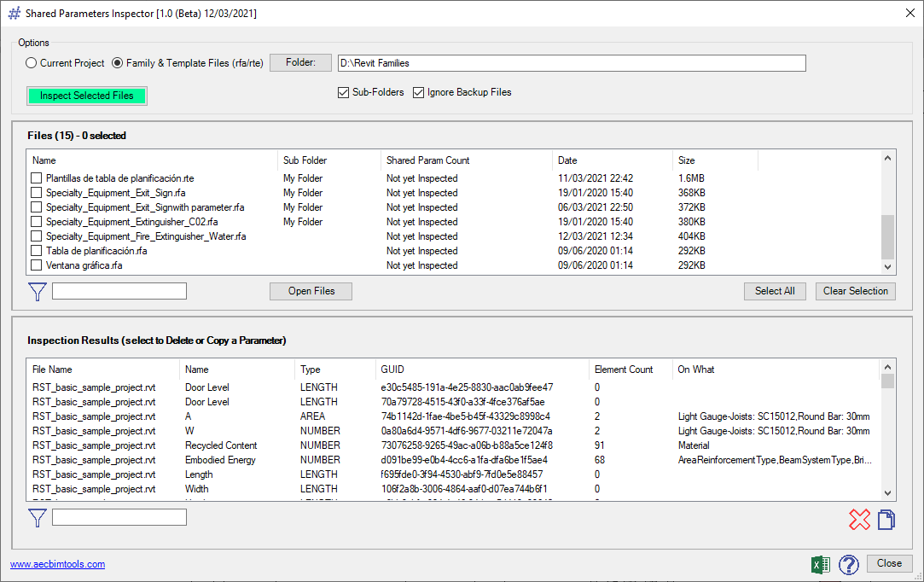Click the down arrow on the Files scrollbar
Image resolution: width=924 pixels, height=582 pixels.
coord(887,265)
